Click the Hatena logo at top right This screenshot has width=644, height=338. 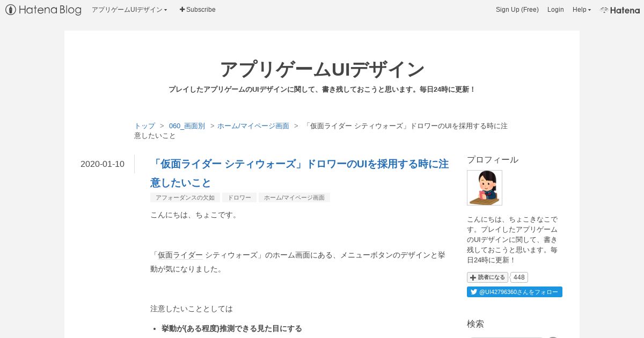pyautogui.click(x=620, y=10)
